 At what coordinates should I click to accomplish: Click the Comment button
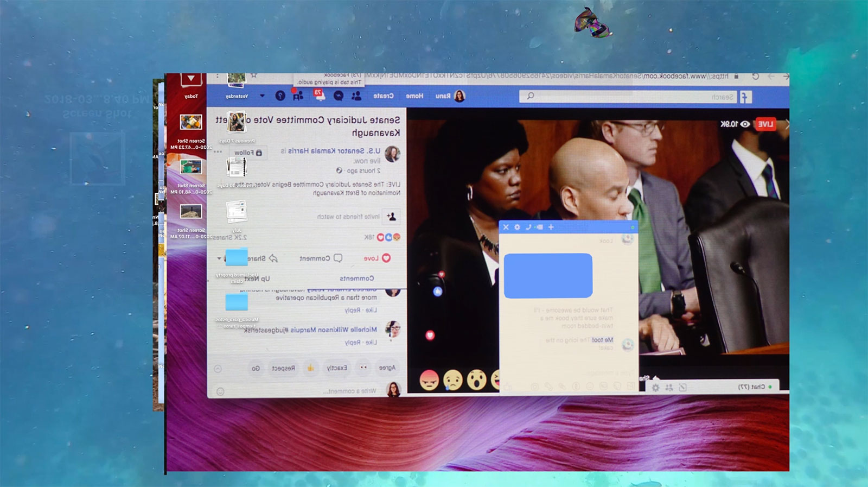point(321,258)
